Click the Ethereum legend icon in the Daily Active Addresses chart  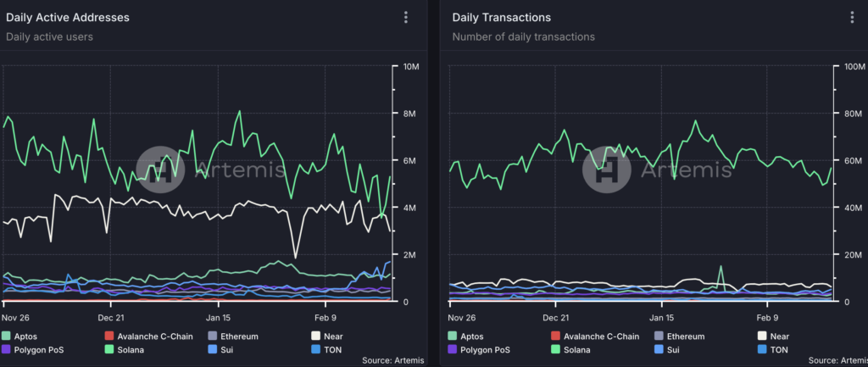[212, 336]
